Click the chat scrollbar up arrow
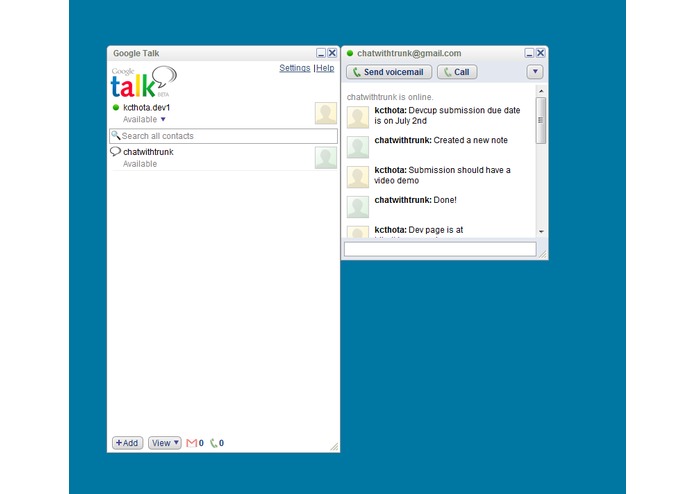Screen dimensions: 695x494 coord(541,91)
